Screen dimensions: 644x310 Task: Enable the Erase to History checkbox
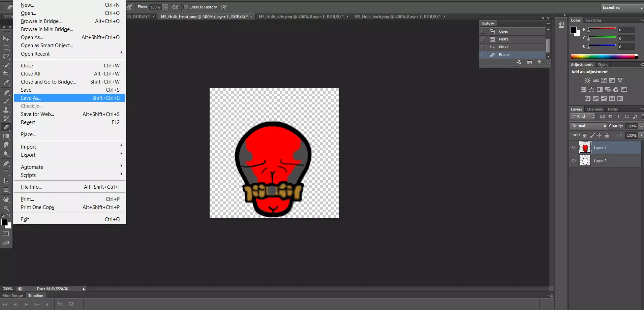coord(186,7)
